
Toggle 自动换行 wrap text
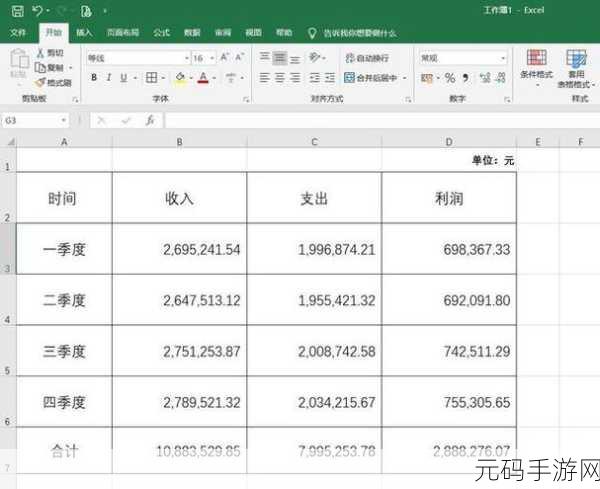tap(367, 58)
